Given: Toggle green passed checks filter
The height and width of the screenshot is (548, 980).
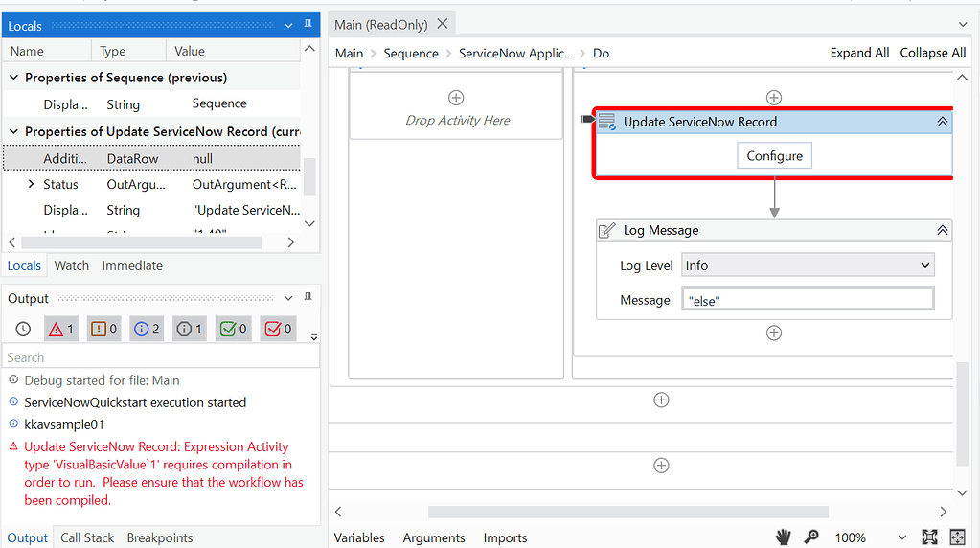Looking at the screenshot, I should [x=233, y=329].
